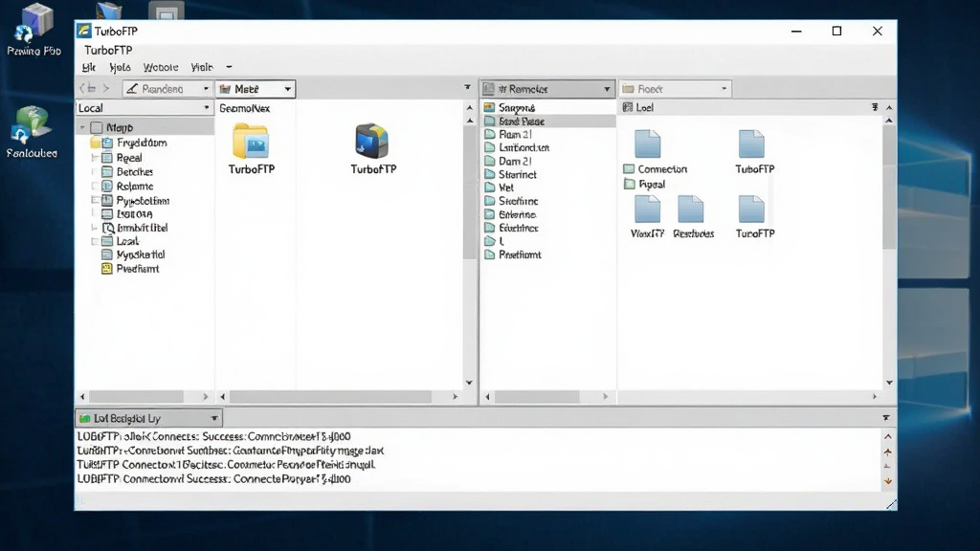Click the pin icon in local pane toolbar
Image resolution: width=980 pixels, height=551 pixels.
pos(467,88)
